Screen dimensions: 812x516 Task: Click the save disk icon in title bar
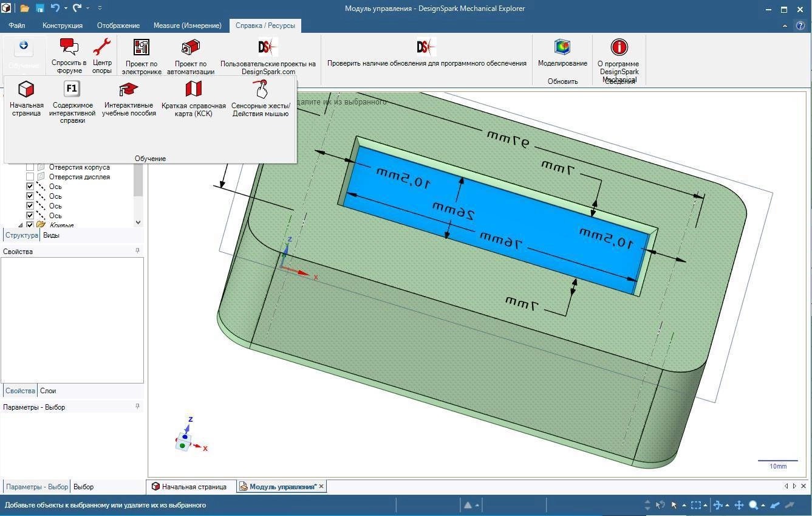[x=40, y=9]
